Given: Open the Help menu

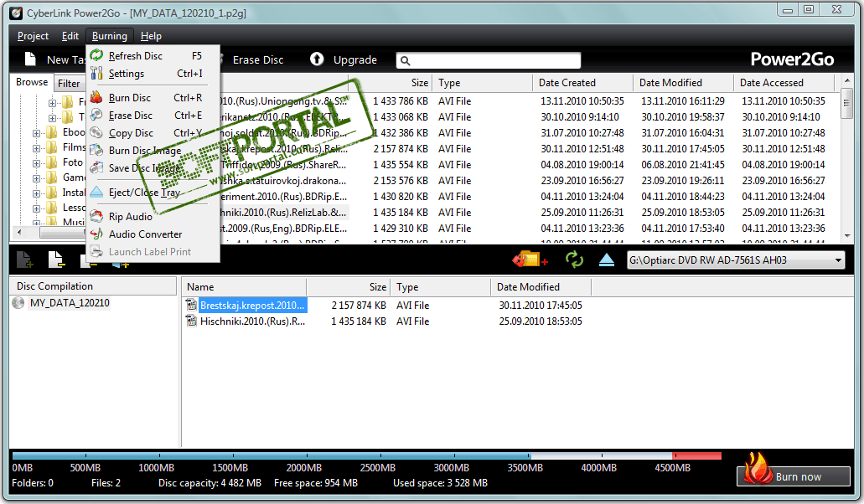Looking at the screenshot, I should pos(151,36).
